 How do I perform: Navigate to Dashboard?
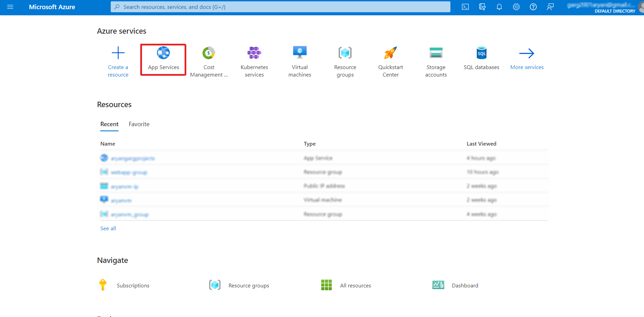(465, 286)
